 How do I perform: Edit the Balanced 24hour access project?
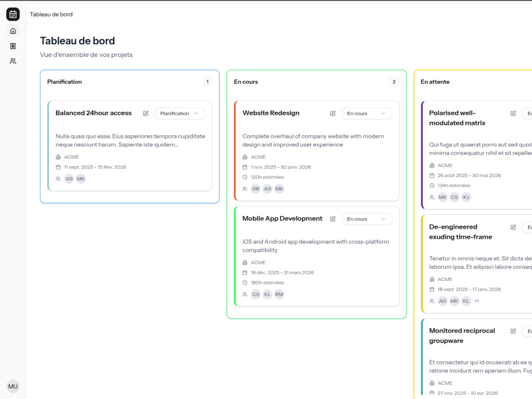coord(146,113)
